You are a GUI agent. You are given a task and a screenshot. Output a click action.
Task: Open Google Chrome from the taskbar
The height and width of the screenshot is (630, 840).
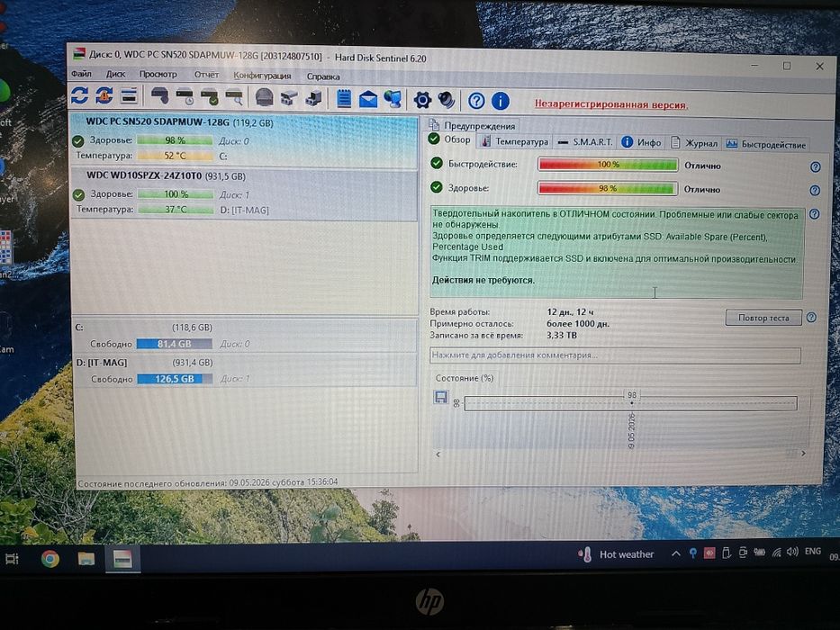[50, 559]
